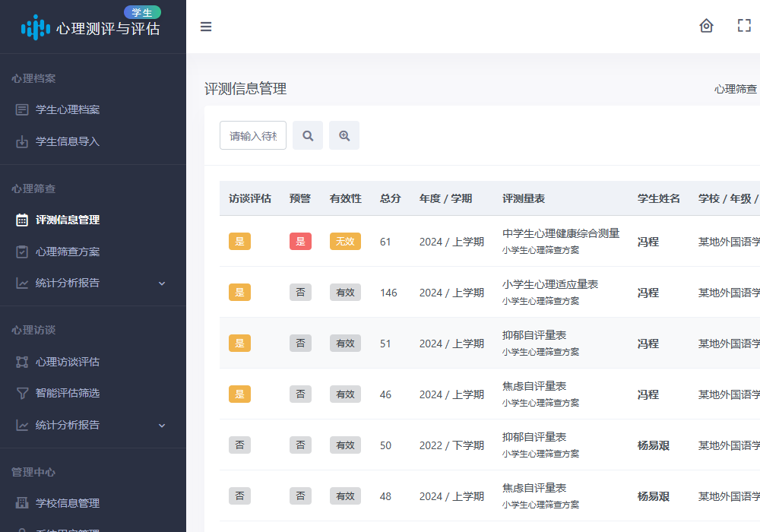Click the 评测信息管理 calendar icon
760x532 pixels.
click(22, 220)
